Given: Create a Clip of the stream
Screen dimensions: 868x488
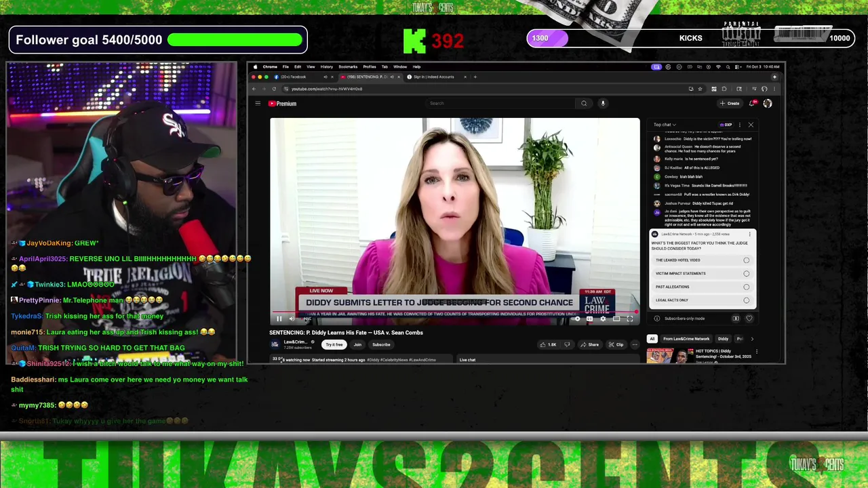Looking at the screenshot, I should (616, 344).
